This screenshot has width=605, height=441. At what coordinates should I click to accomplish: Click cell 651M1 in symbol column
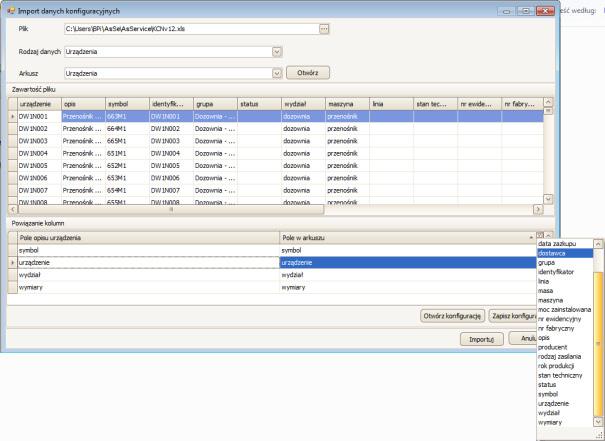pyautogui.click(x=127, y=153)
